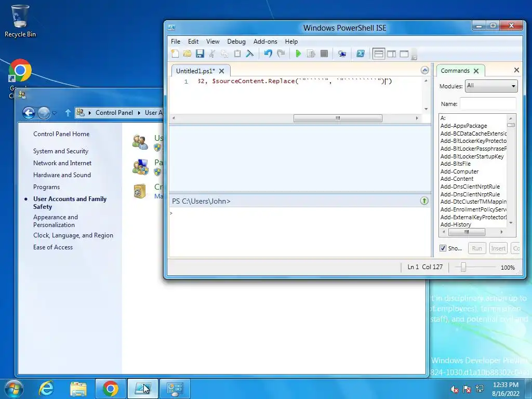The height and width of the screenshot is (399, 532).
Task: Toggle the Show on Load checkbox
Action: [443, 248]
